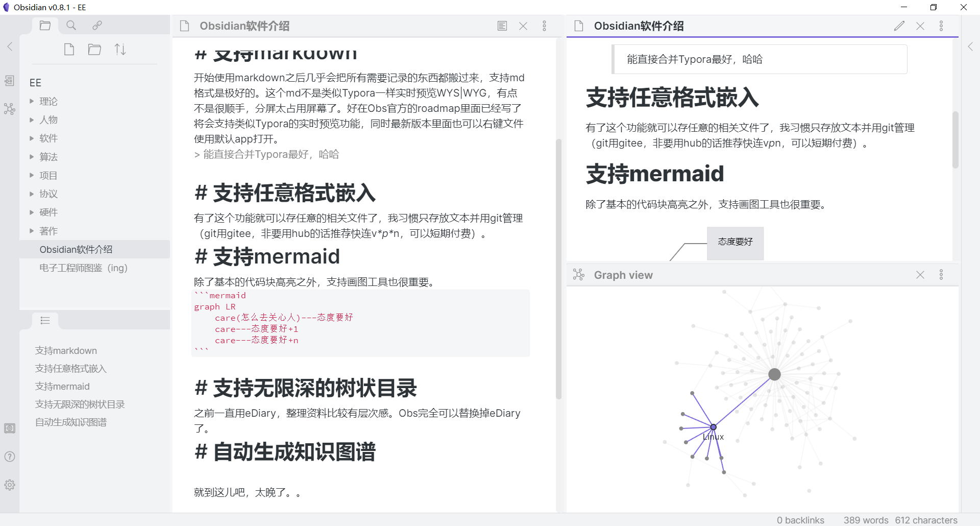The image size is (980, 526).
Task: Click the outline tab list icon
Action: [x=45, y=320]
